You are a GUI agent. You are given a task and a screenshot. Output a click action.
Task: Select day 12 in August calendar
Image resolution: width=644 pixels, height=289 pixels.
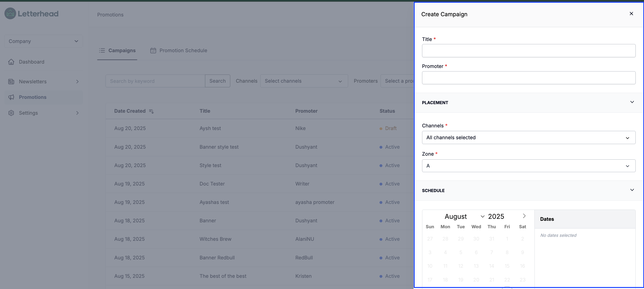(461, 266)
